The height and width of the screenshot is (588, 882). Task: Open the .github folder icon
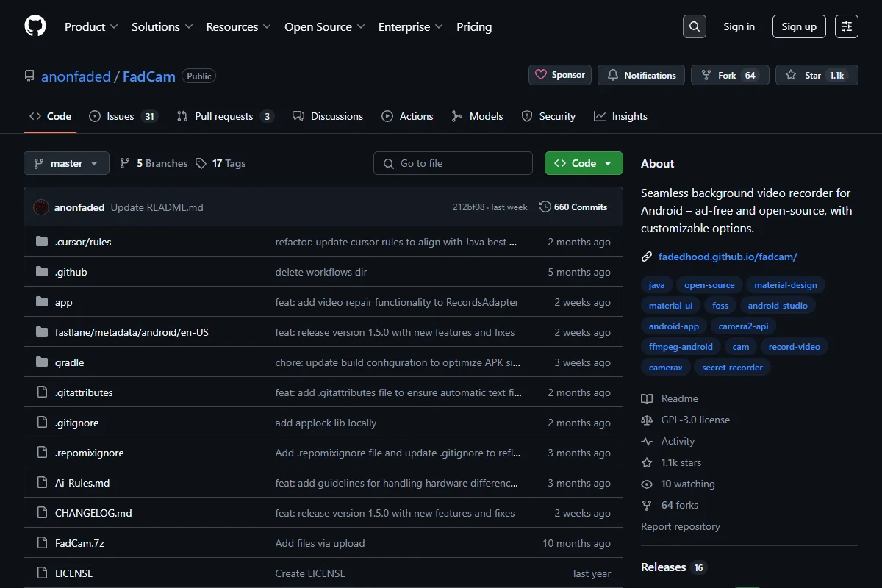click(x=42, y=272)
